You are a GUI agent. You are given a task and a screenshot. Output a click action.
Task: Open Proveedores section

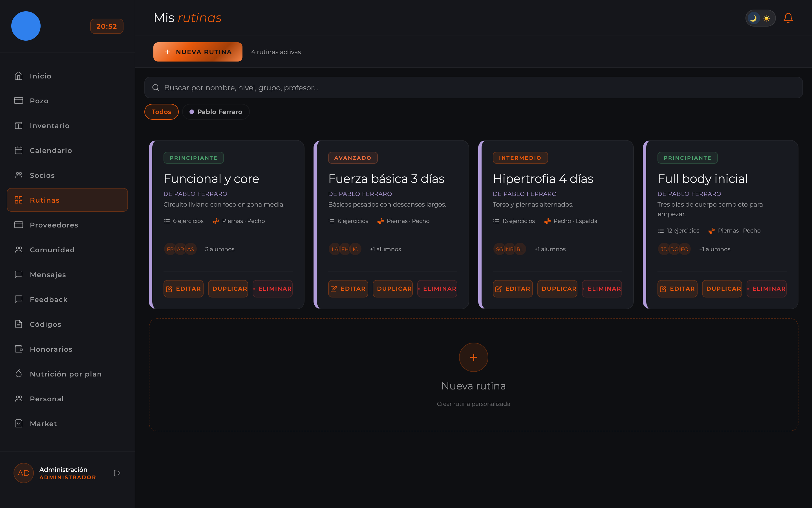[x=67, y=225]
